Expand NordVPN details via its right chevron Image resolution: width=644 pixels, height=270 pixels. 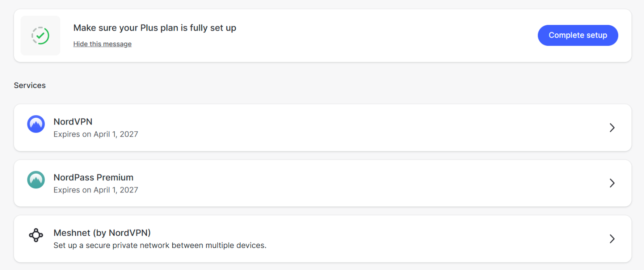click(x=612, y=128)
